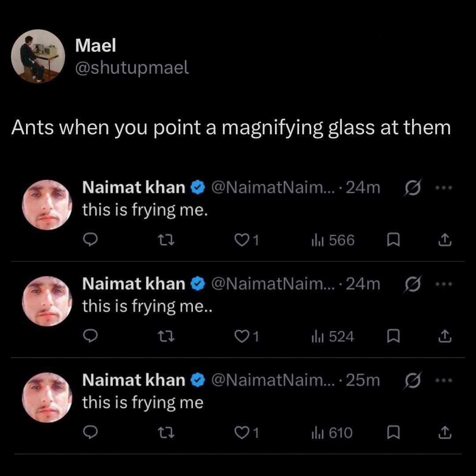This screenshot has width=476, height=476.
Task: Click the reply bubble icon on the bottom tweet
Action: (x=91, y=432)
